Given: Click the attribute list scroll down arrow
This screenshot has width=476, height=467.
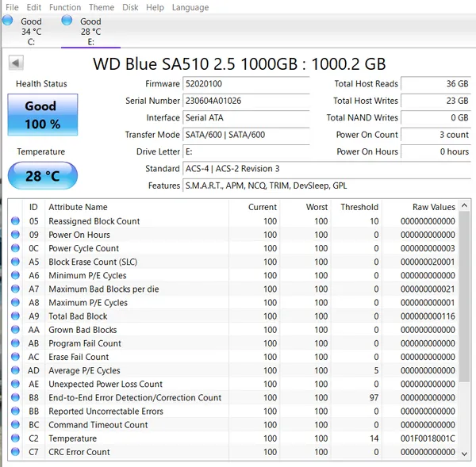Looking at the screenshot, I should click(x=464, y=454).
